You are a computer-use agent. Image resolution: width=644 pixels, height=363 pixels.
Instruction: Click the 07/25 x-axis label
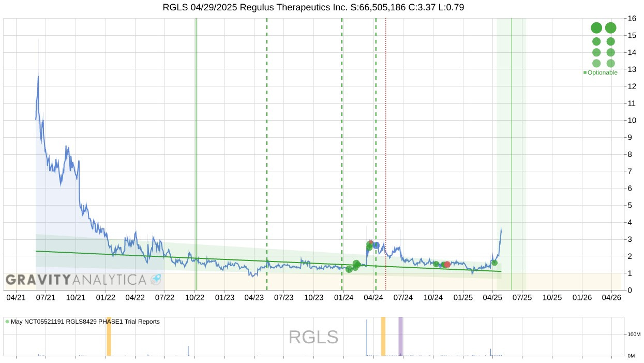[522, 298]
